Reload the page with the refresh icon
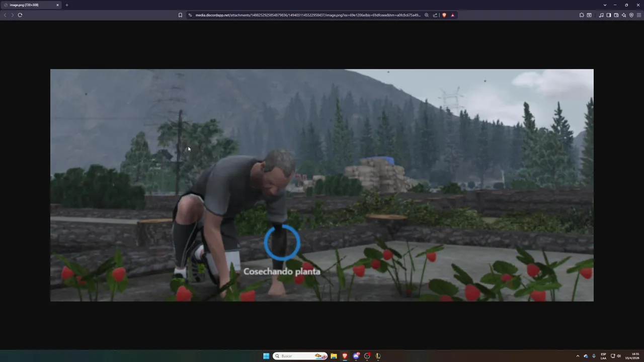Viewport: 644px width, 362px height. point(20,15)
